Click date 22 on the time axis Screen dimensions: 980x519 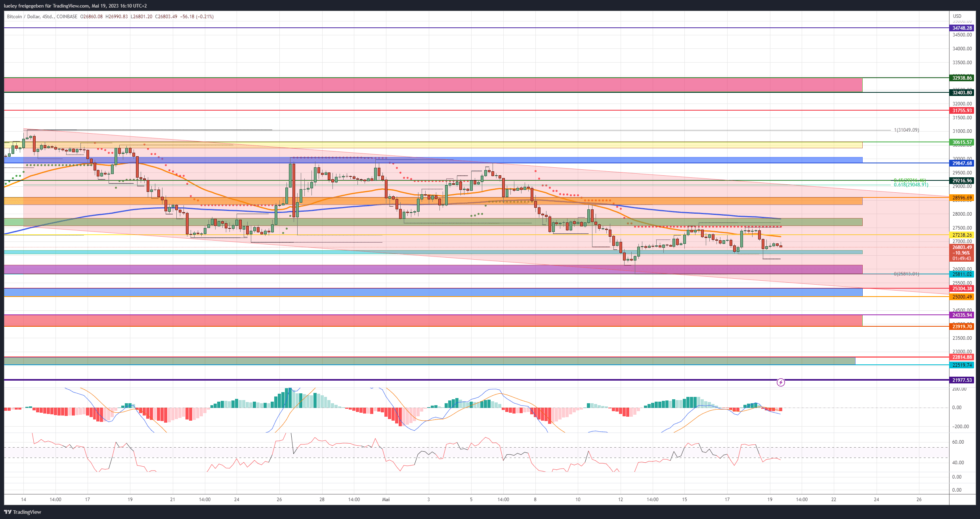click(x=834, y=500)
